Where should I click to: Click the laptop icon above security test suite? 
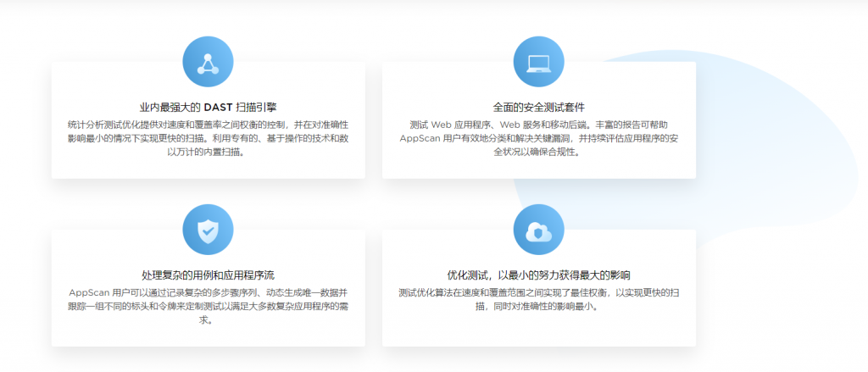click(538, 62)
